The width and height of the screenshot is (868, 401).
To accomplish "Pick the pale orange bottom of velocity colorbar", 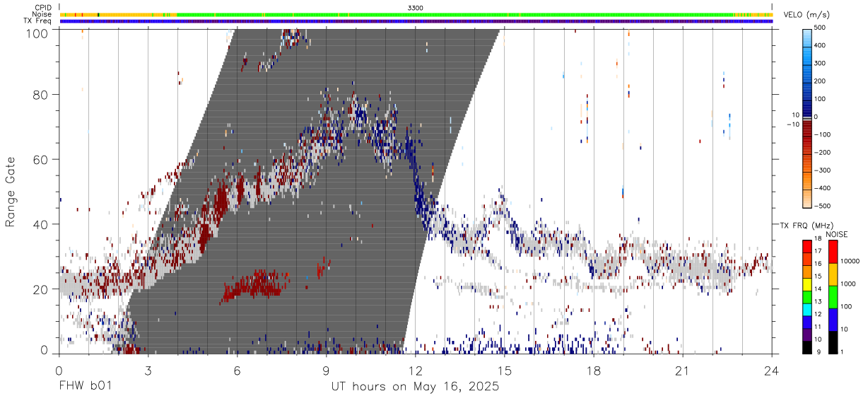I will pyautogui.click(x=807, y=199).
